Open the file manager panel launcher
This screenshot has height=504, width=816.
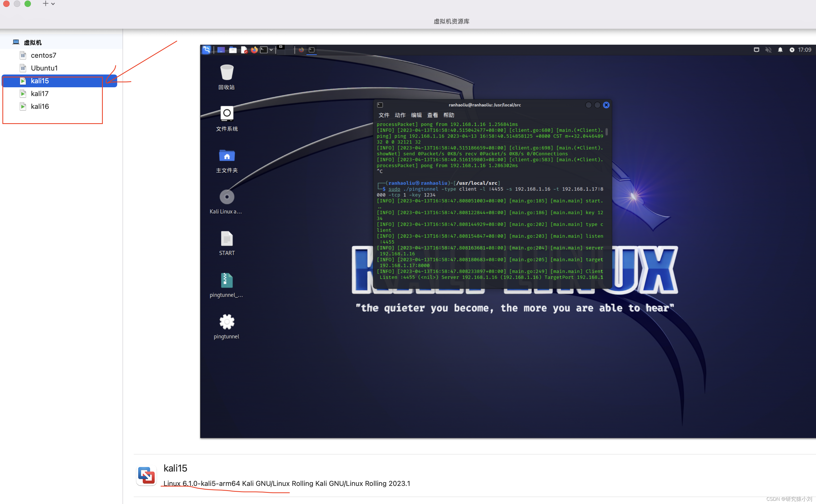pos(233,50)
